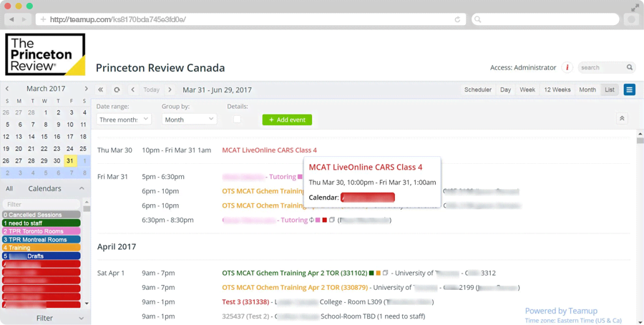Click the browser forward arrow
This screenshot has height=325, width=644.
tap(24, 19)
